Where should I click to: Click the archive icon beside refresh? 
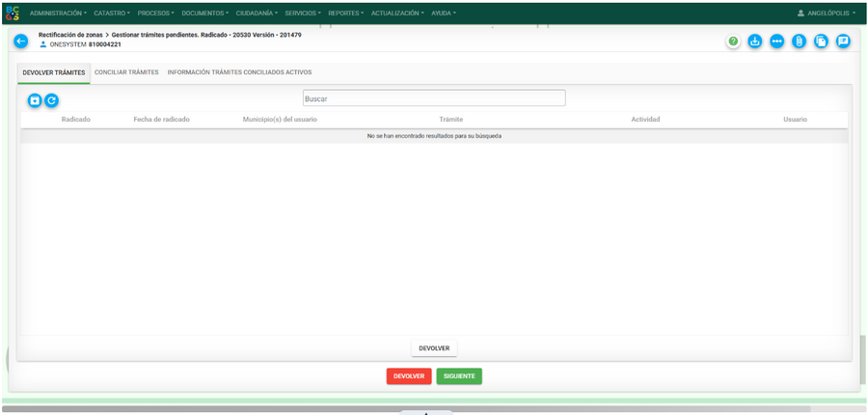tap(35, 100)
